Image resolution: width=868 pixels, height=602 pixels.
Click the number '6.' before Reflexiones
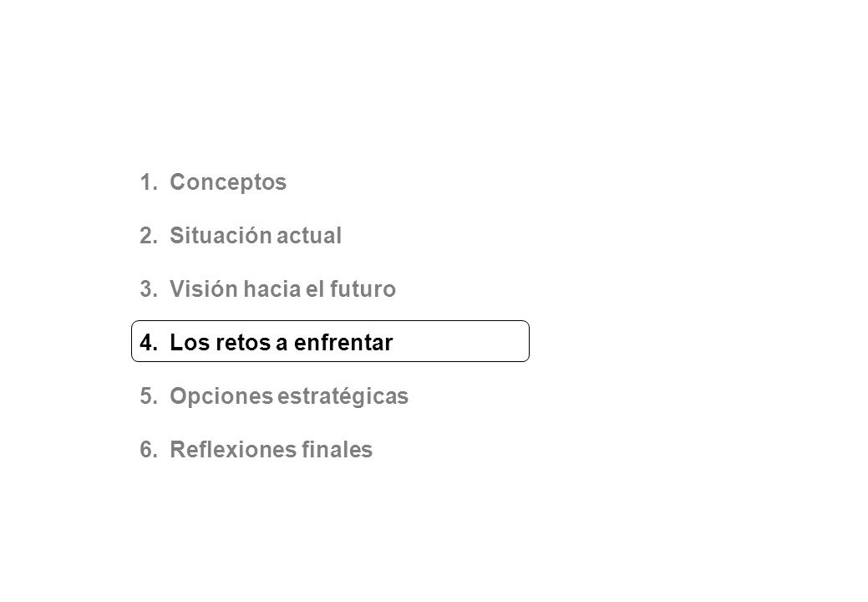[149, 450]
